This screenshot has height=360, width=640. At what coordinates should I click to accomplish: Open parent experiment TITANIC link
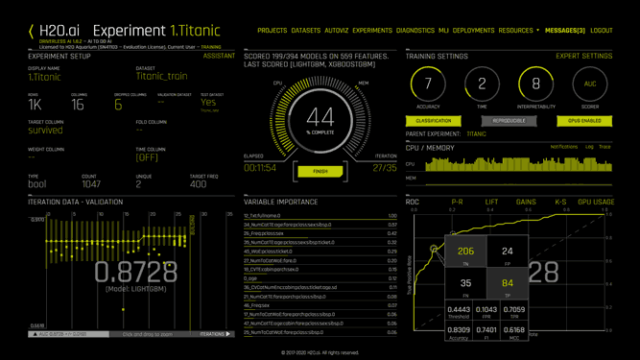[x=476, y=134]
